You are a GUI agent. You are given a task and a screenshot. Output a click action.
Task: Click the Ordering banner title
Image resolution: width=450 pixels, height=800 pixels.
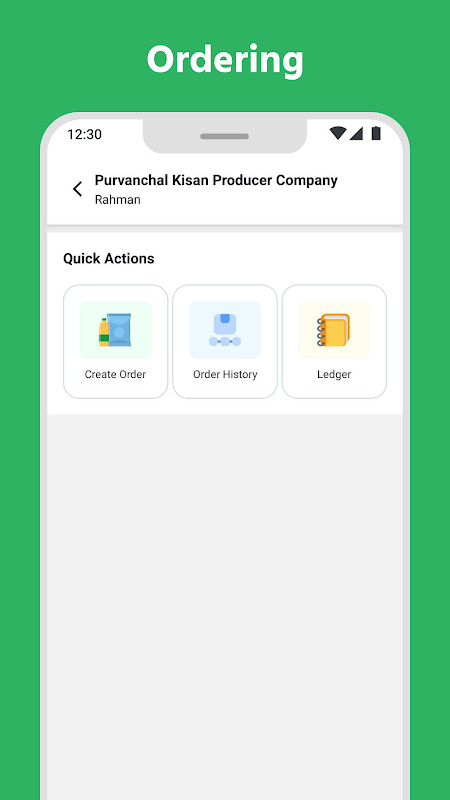pyautogui.click(x=225, y=60)
